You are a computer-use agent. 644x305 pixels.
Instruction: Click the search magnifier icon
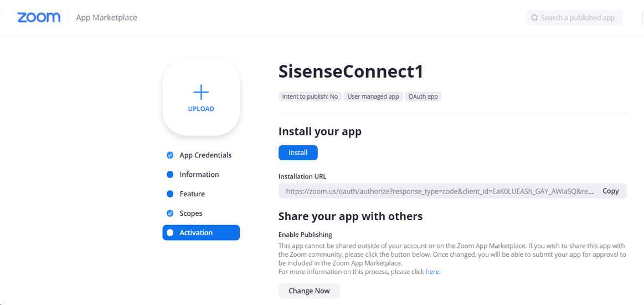coord(534,18)
